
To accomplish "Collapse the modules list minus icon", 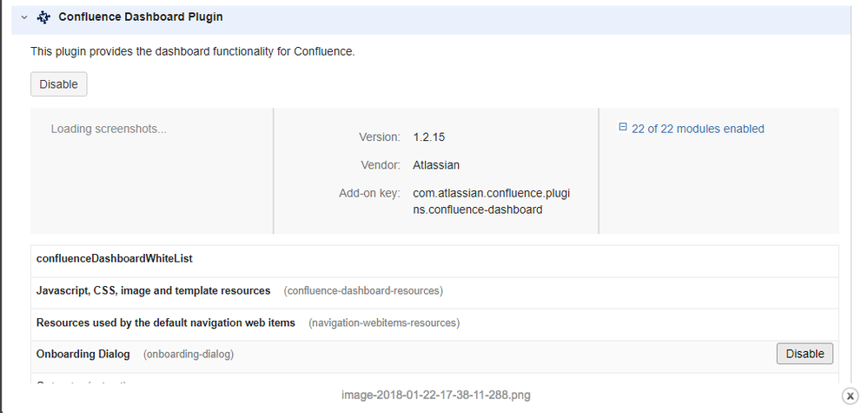I will (623, 127).
